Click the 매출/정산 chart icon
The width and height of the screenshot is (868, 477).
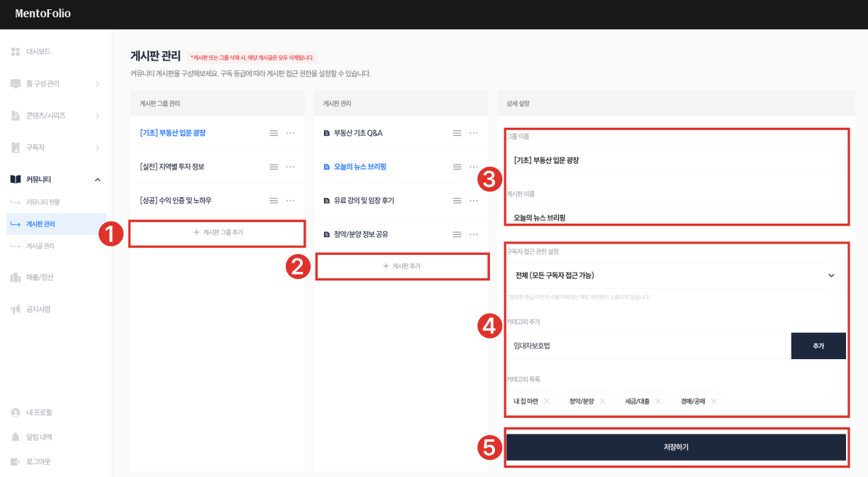16,277
